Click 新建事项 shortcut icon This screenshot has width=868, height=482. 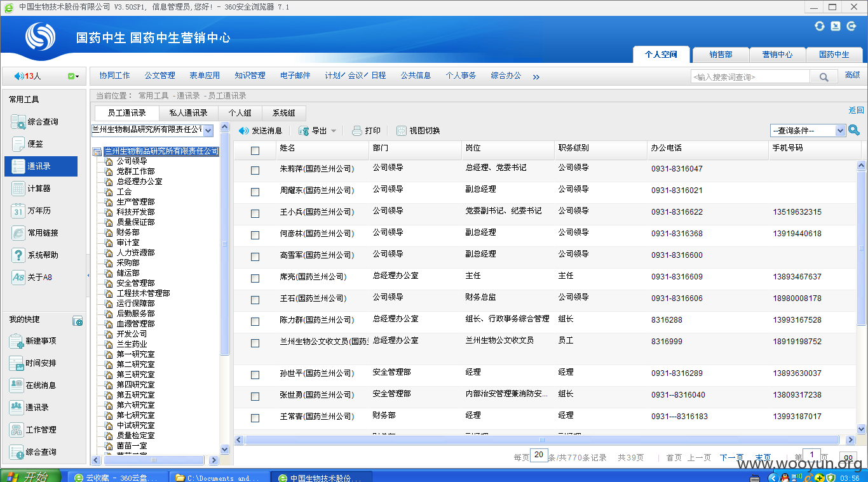coord(17,341)
